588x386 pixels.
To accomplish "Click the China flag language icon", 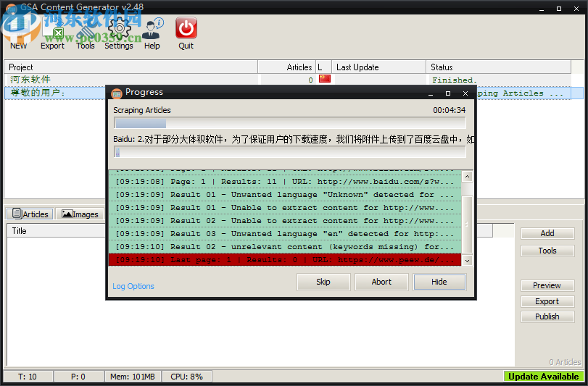I will click(x=324, y=79).
